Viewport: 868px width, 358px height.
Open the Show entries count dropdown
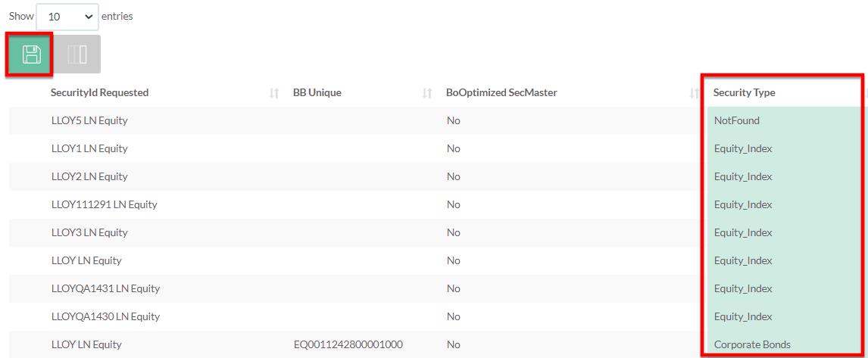67,16
